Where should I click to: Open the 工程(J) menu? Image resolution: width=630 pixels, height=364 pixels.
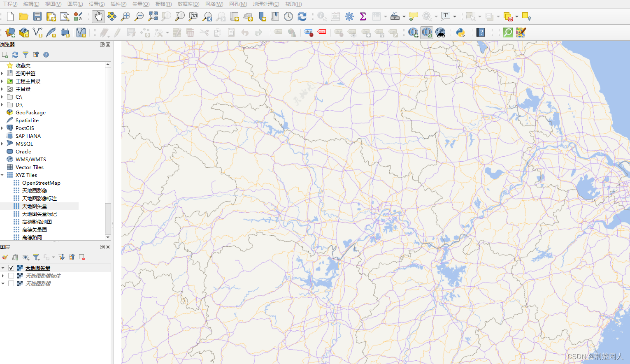[x=10, y=4]
